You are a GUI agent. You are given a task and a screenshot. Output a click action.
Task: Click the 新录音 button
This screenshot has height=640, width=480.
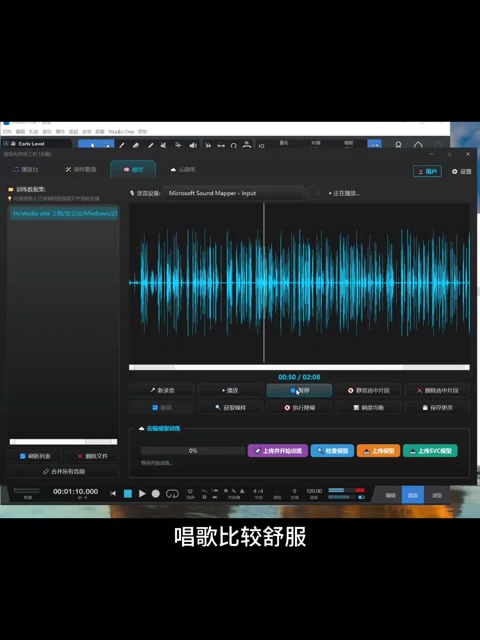[162, 390]
